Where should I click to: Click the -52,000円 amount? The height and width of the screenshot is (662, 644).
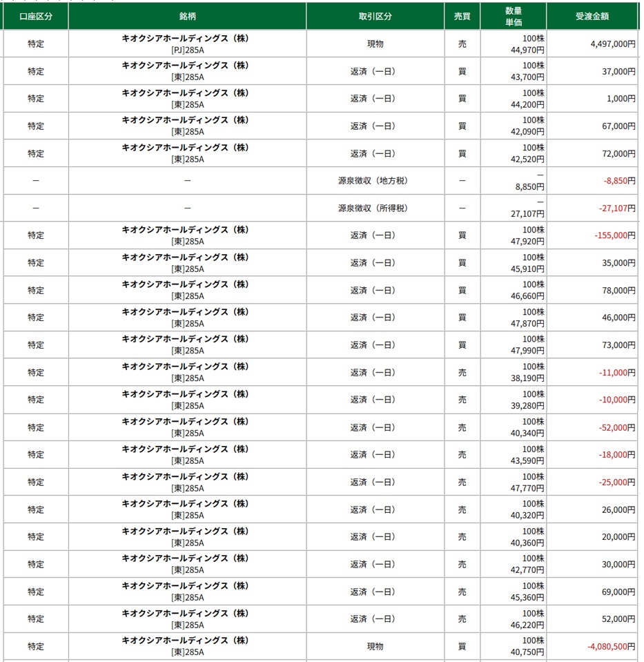pos(617,428)
